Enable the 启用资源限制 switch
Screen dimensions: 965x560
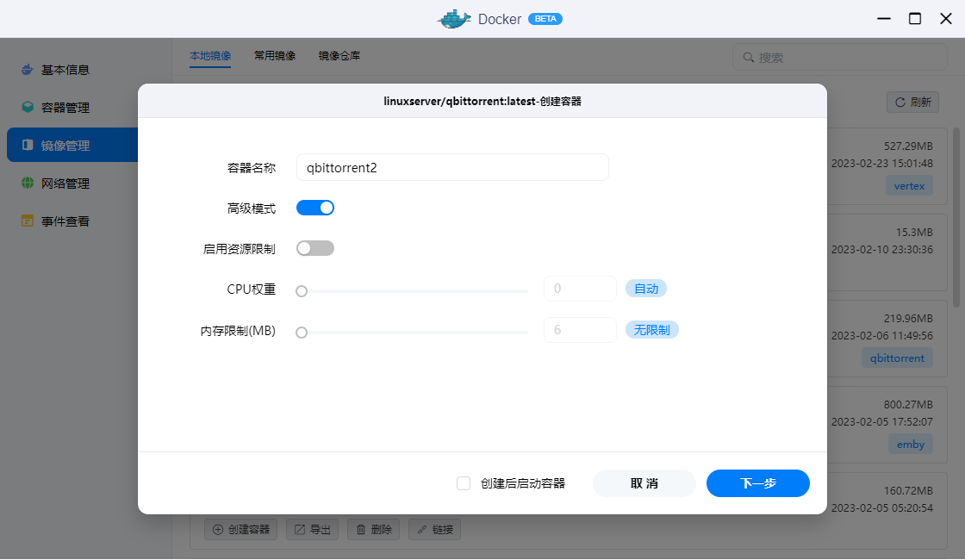tap(315, 248)
